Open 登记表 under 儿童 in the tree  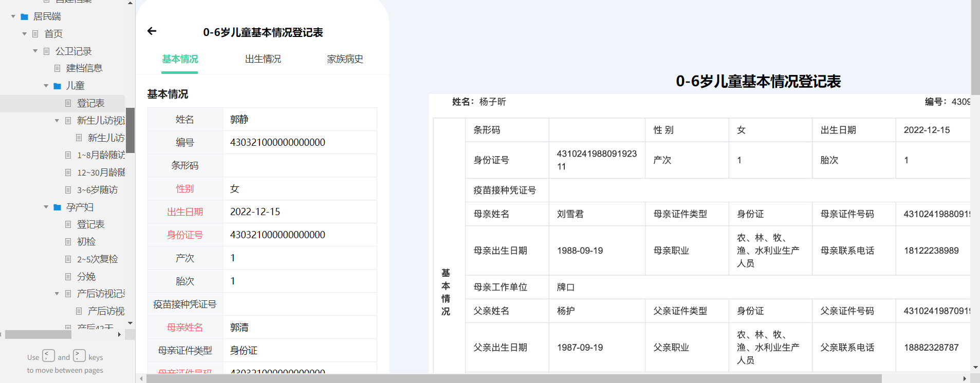tap(90, 103)
